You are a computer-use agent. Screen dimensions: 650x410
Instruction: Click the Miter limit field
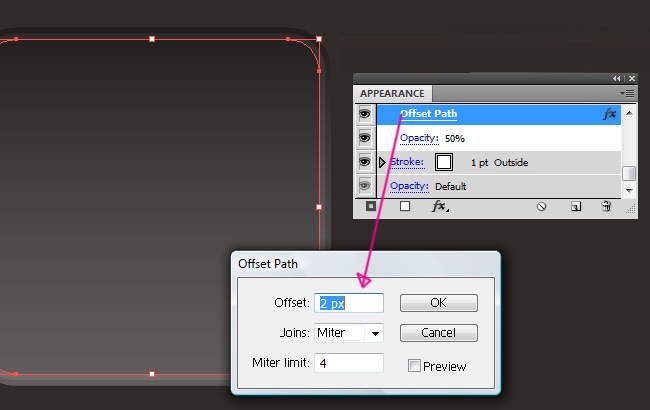coord(349,363)
